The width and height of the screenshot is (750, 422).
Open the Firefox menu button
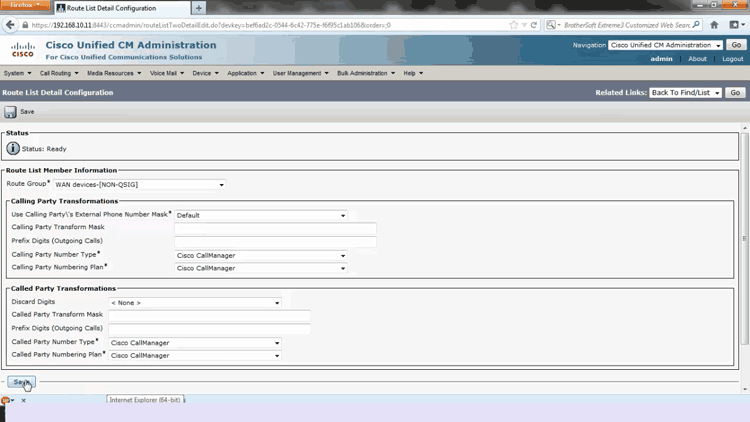tap(25, 5)
